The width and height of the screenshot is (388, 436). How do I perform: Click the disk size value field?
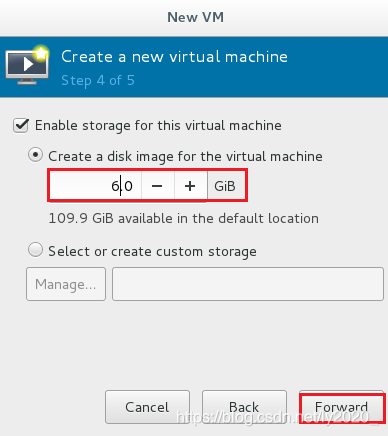[x=96, y=186]
